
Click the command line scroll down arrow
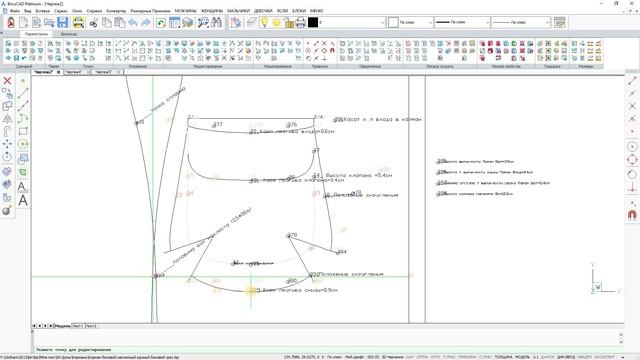(621, 342)
